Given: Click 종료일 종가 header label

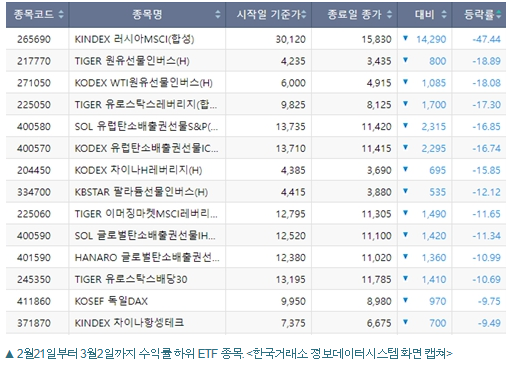Looking at the screenshot, I should [354, 14].
